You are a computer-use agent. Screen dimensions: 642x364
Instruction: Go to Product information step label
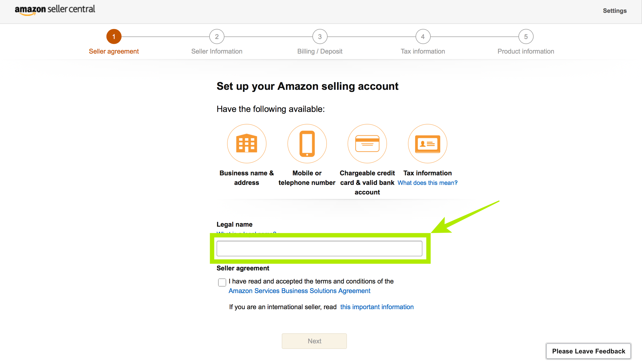pyautogui.click(x=526, y=51)
